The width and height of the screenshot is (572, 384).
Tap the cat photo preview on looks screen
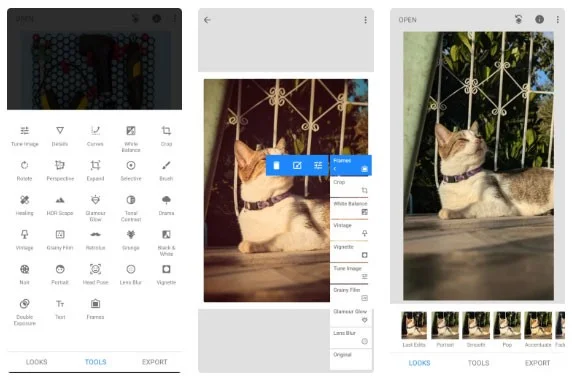478,166
